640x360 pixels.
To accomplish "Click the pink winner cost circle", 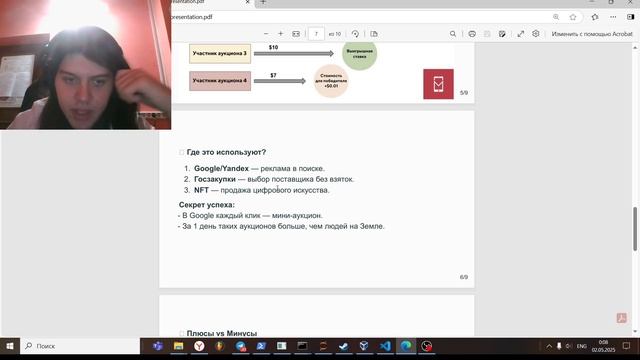I will click(331, 81).
